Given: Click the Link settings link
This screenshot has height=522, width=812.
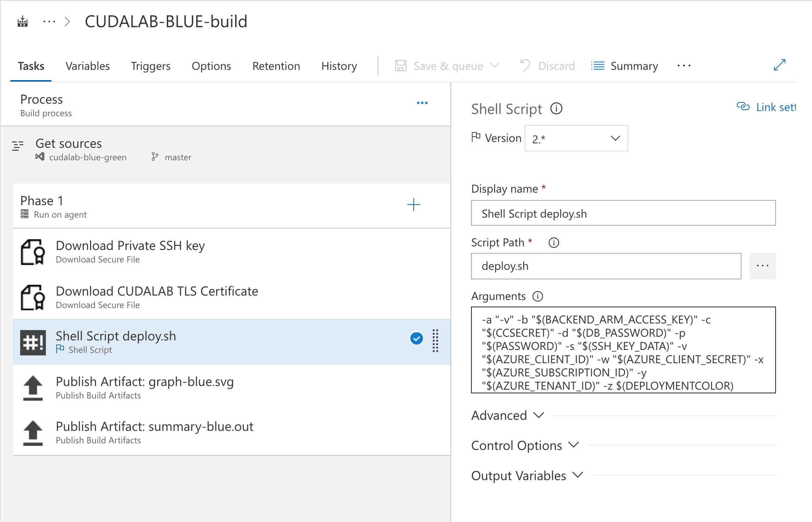Looking at the screenshot, I should tap(766, 107).
